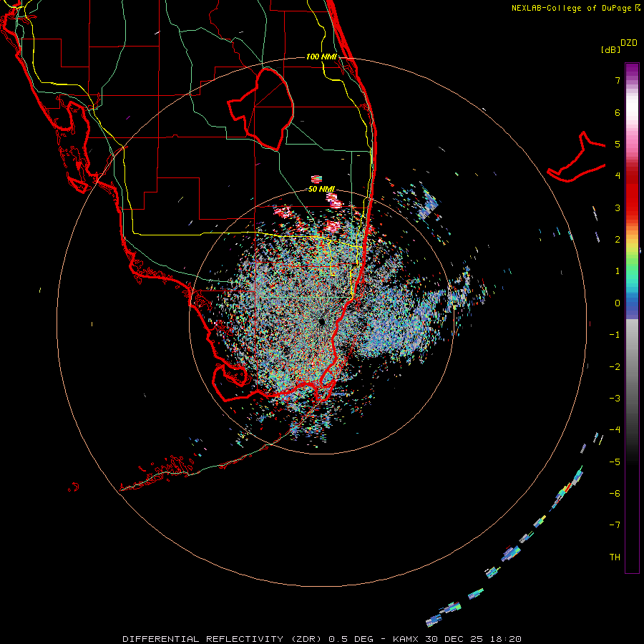Click the DIFFERENTIAL REFLECTIVITY (ZDR) title text
Image resolution: width=644 pixels, height=644 pixels.
tap(223, 639)
